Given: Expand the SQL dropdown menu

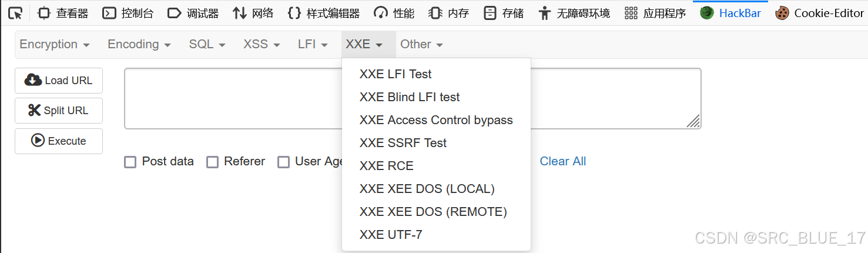Looking at the screenshot, I should 207,44.
